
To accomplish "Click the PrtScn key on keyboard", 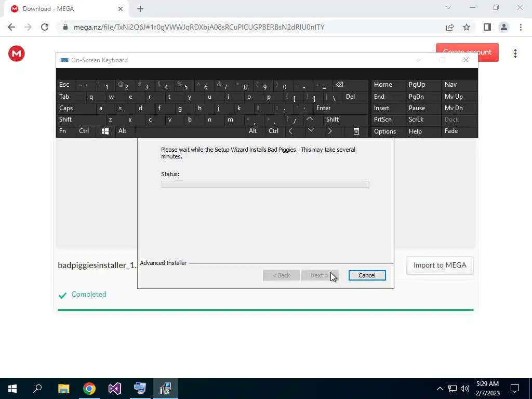I will pos(388,119).
